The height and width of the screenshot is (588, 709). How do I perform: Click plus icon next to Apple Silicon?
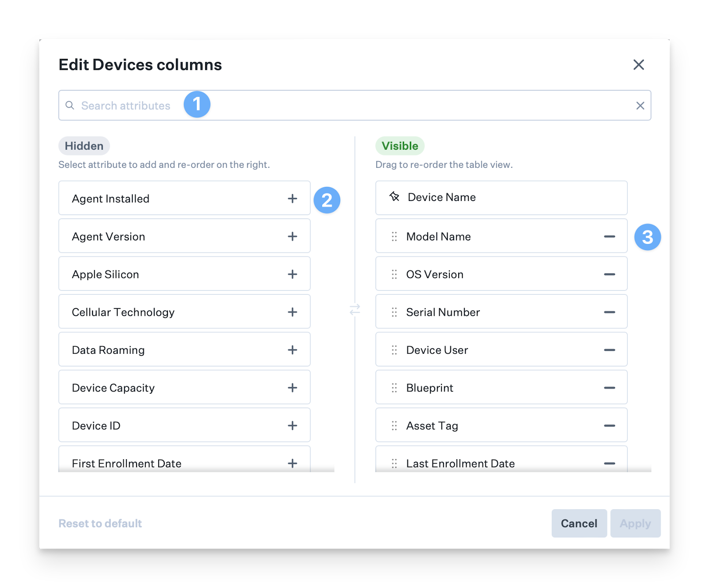point(292,274)
